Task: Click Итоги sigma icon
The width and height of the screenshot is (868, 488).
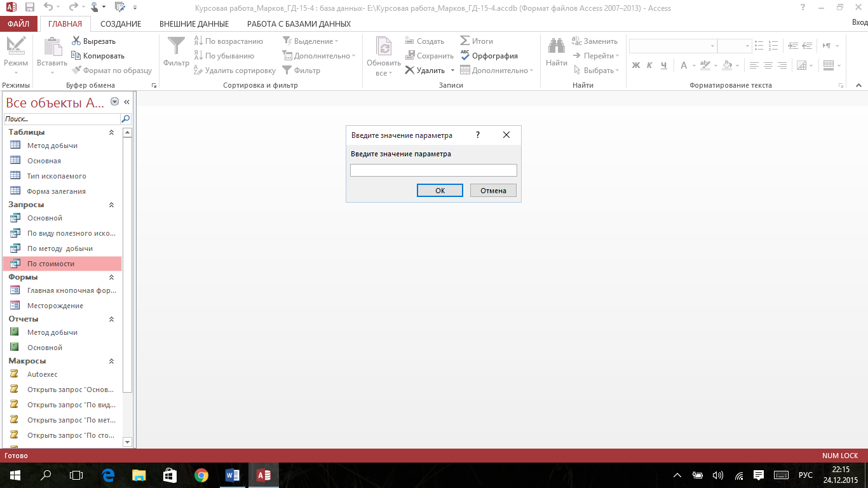Action: tap(465, 41)
